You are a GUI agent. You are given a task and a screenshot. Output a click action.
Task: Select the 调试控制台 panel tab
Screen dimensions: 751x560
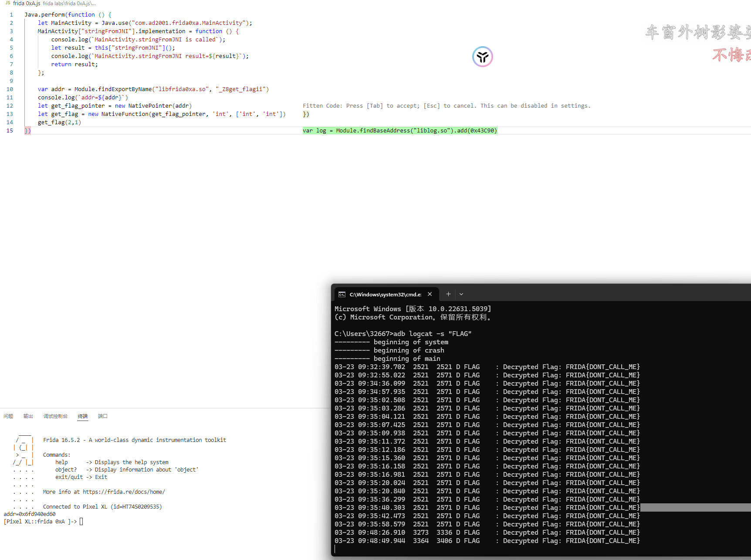point(55,416)
